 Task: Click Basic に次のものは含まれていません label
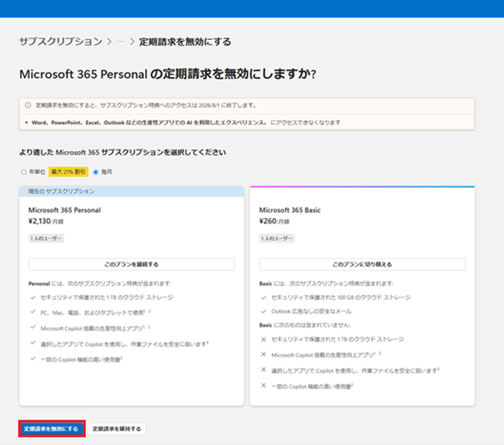click(305, 325)
